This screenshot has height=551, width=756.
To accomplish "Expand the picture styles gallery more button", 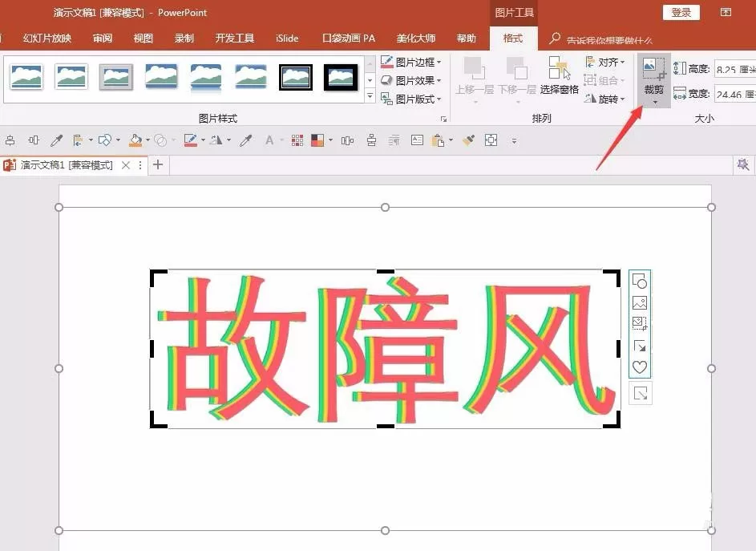I will 370,96.
